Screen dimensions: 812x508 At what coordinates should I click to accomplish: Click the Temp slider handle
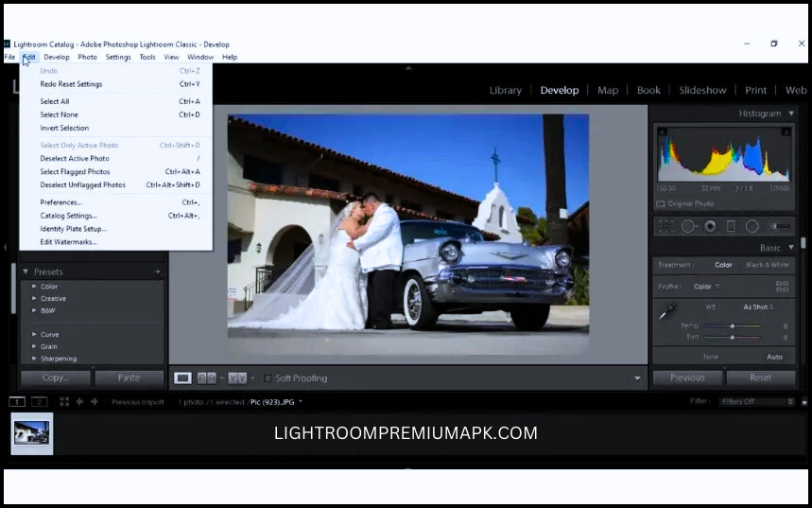pos(732,325)
